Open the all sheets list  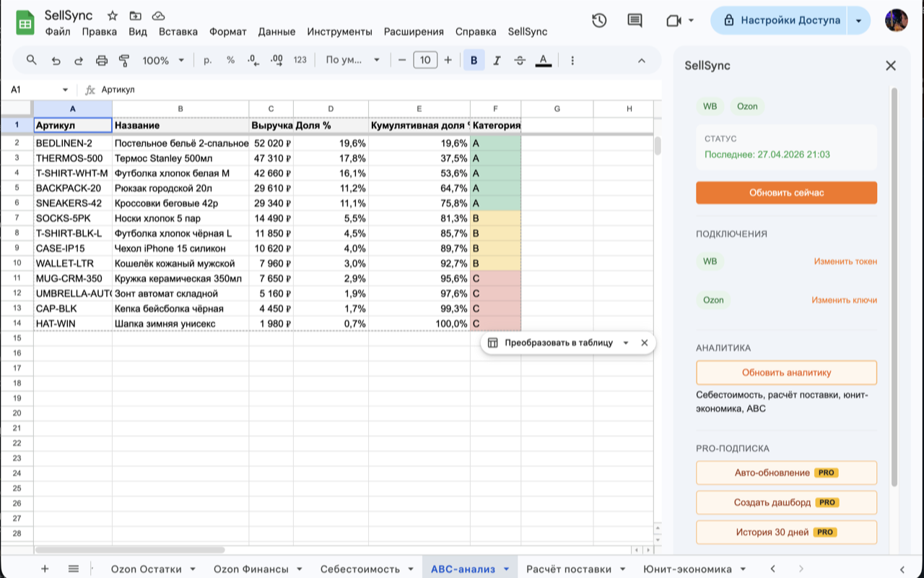pos(73,569)
